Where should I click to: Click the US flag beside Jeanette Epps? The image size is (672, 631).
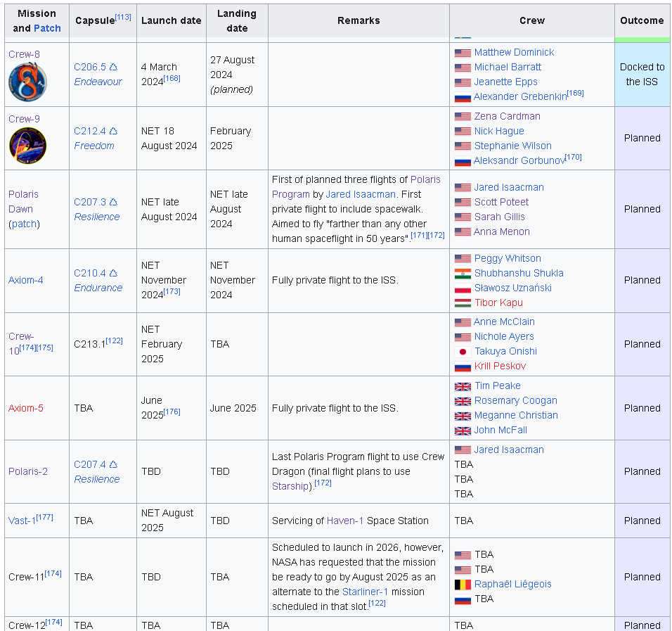point(463,82)
